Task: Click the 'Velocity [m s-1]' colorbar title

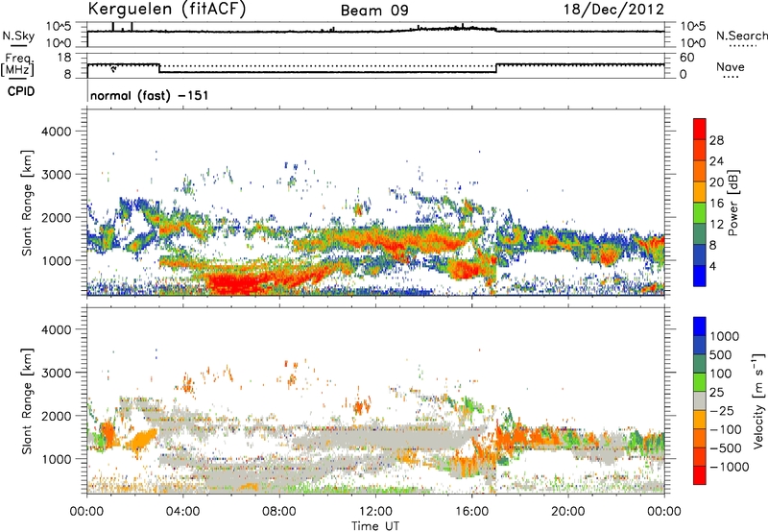Action: [758, 401]
